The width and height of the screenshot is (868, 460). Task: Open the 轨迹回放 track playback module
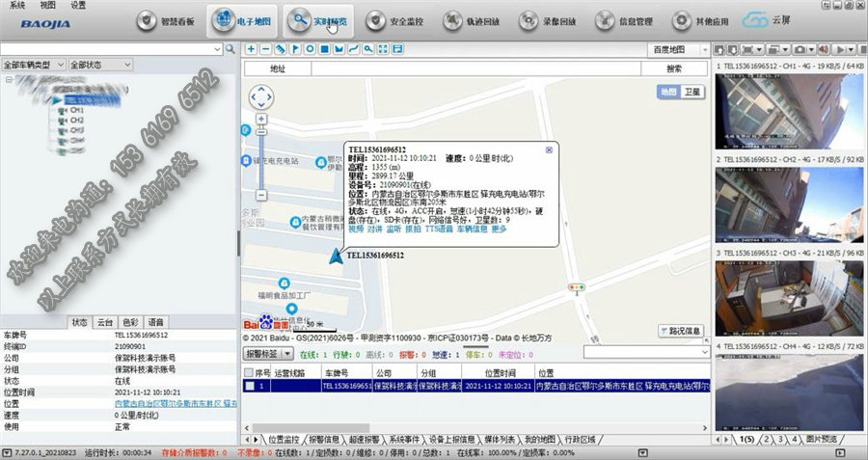pos(473,20)
